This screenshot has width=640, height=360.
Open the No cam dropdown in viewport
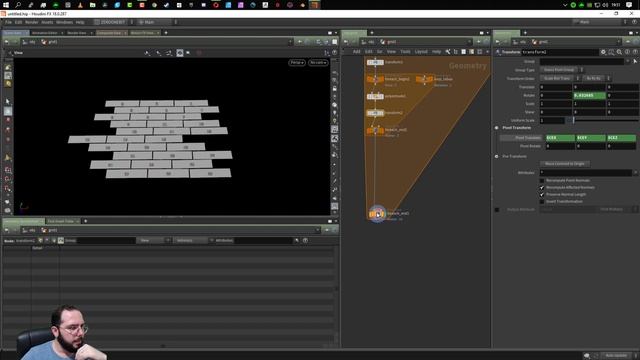click(318, 62)
